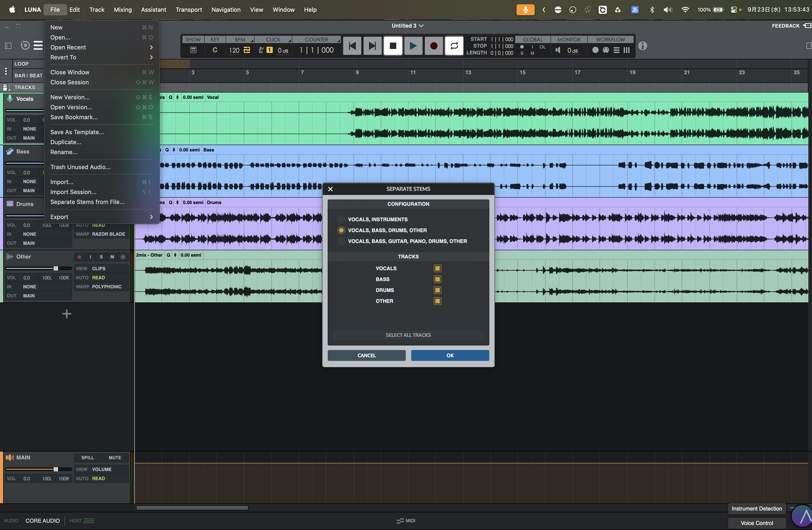The width and height of the screenshot is (812, 530).
Task: Click the go-to-end transport button
Action: [372, 46]
